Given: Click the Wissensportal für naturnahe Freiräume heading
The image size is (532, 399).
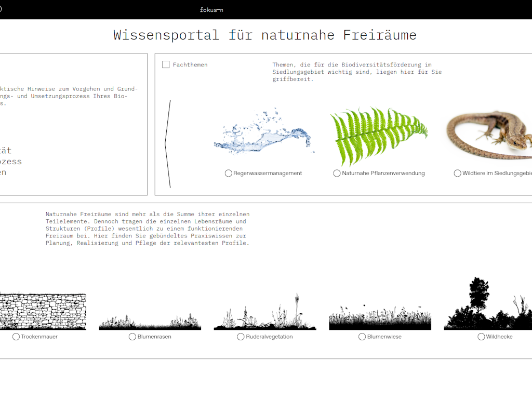Looking at the screenshot, I should click(x=265, y=35).
